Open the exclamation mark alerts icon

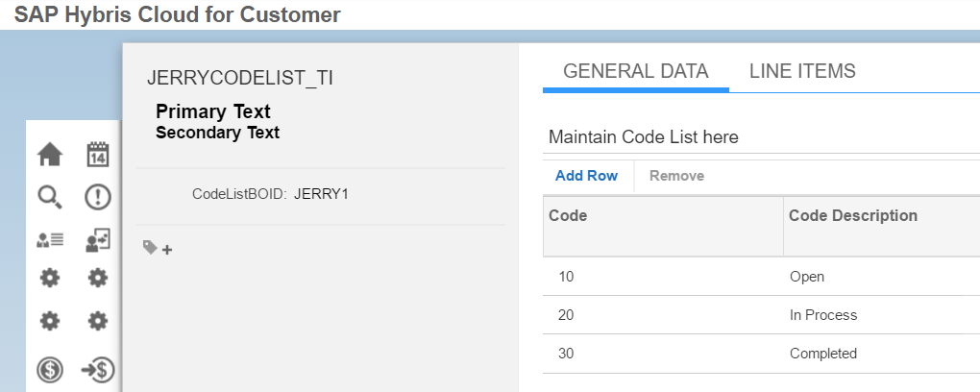(x=97, y=198)
